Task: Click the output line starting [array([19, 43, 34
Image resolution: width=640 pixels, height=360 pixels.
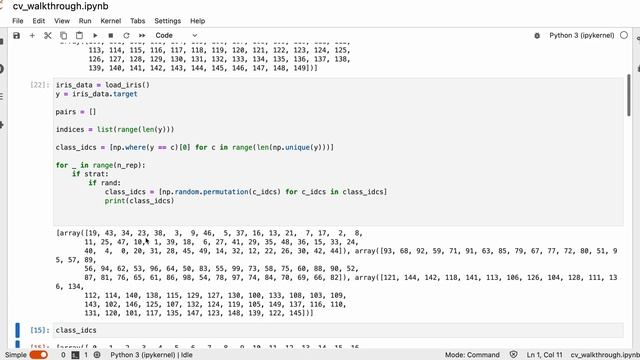Action: click(x=209, y=233)
